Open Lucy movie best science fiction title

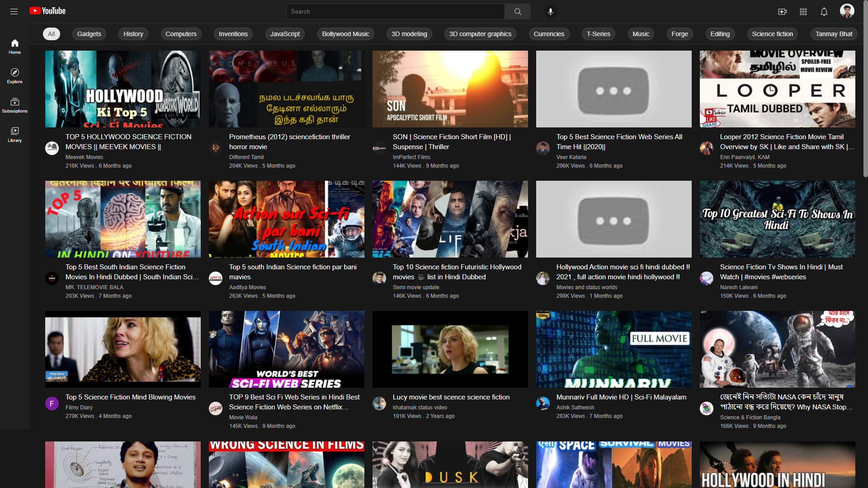451,397
